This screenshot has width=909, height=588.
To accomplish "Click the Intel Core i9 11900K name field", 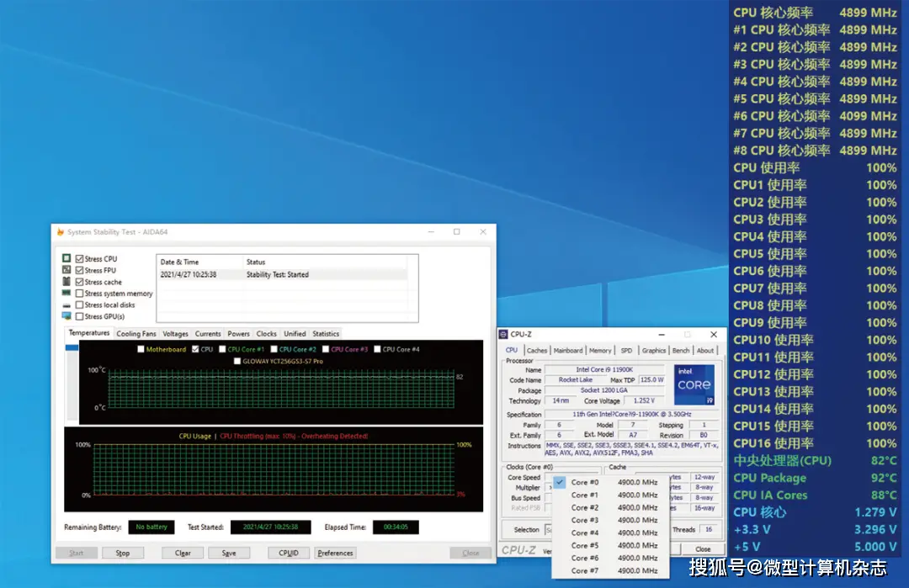I will 604,369.
